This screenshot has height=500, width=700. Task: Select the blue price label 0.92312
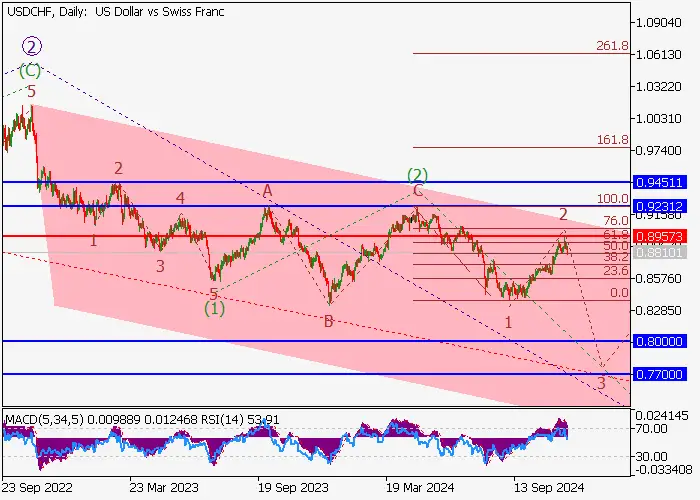(659, 206)
